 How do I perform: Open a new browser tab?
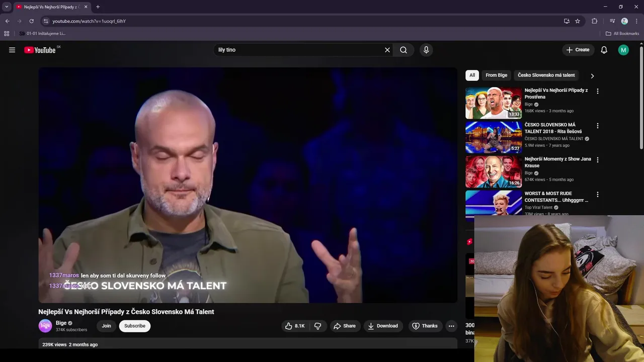pyautogui.click(x=98, y=7)
